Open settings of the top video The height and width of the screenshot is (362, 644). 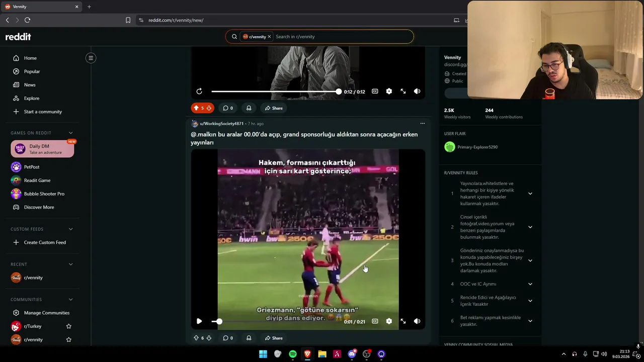click(x=389, y=92)
